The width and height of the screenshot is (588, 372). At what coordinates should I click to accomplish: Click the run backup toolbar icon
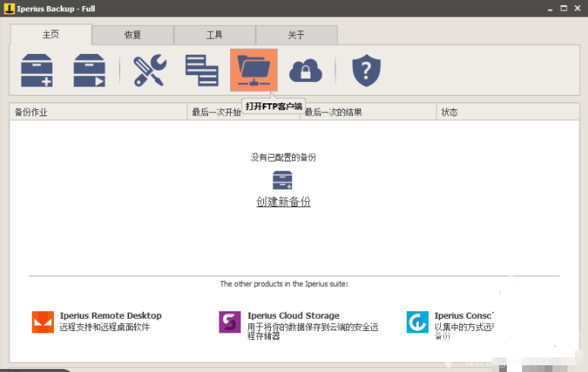point(90,70)
